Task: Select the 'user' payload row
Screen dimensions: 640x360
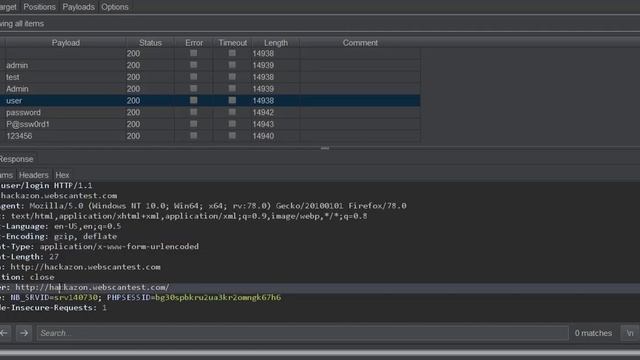Action: click(x=210, y=100)
